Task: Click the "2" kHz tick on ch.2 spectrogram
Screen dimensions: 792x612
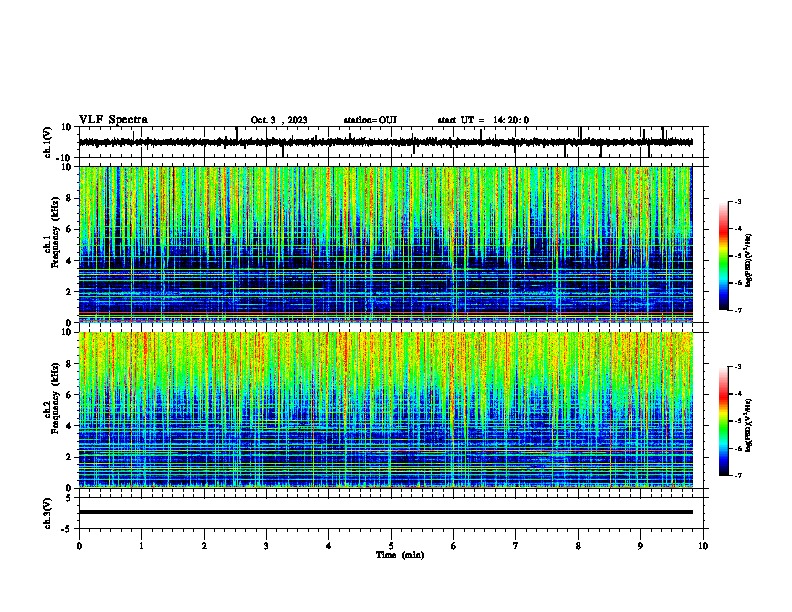Action: (x=70, y=457)
